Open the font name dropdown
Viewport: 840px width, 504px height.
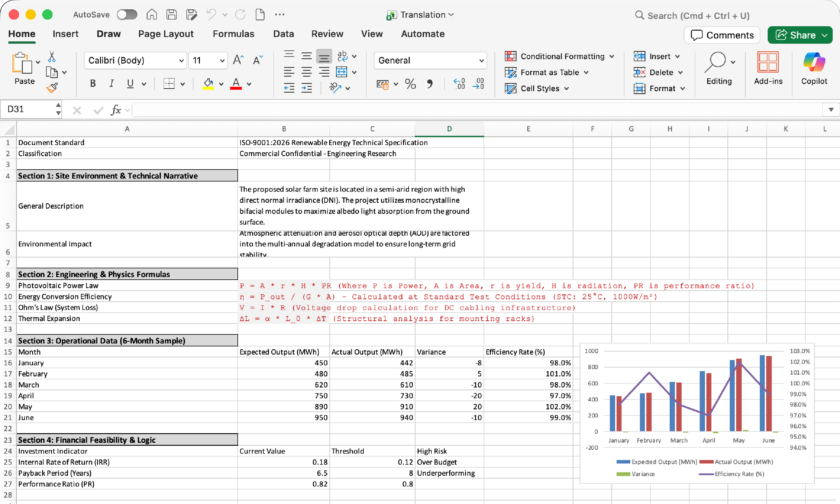click(x=181, y=61)
